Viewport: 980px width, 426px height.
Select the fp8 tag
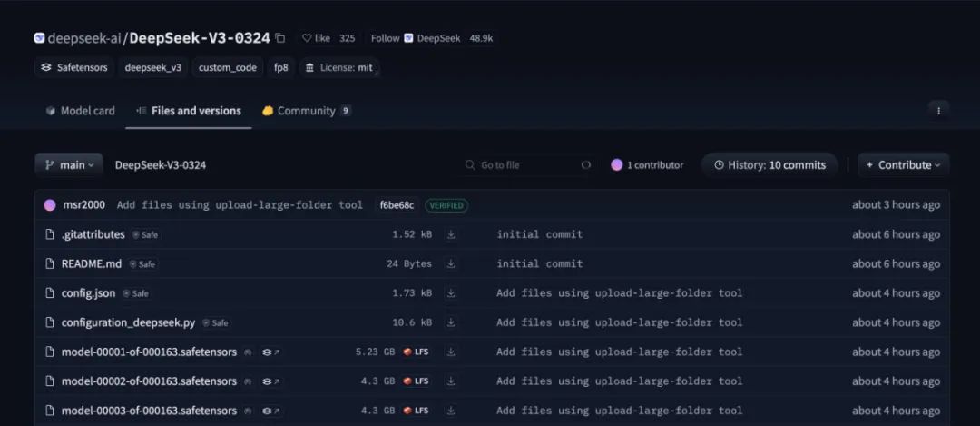tap(281, 67)
